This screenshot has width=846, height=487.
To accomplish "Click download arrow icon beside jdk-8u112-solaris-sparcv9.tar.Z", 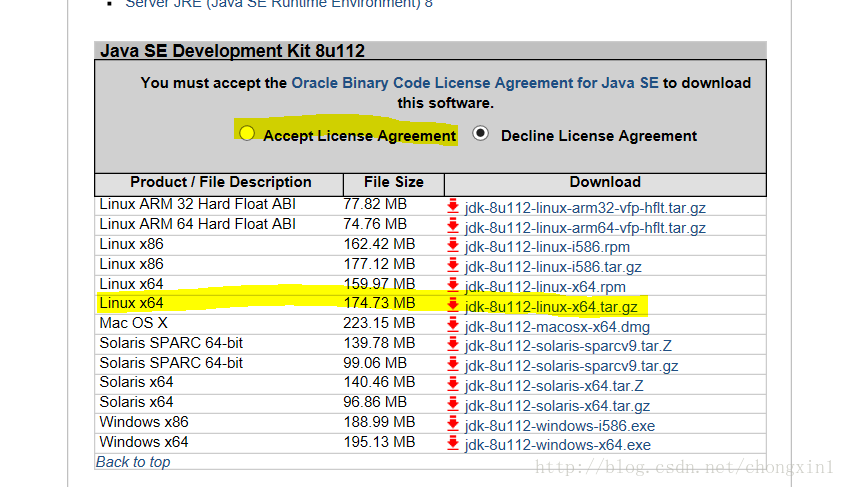I will coord(453,345).
